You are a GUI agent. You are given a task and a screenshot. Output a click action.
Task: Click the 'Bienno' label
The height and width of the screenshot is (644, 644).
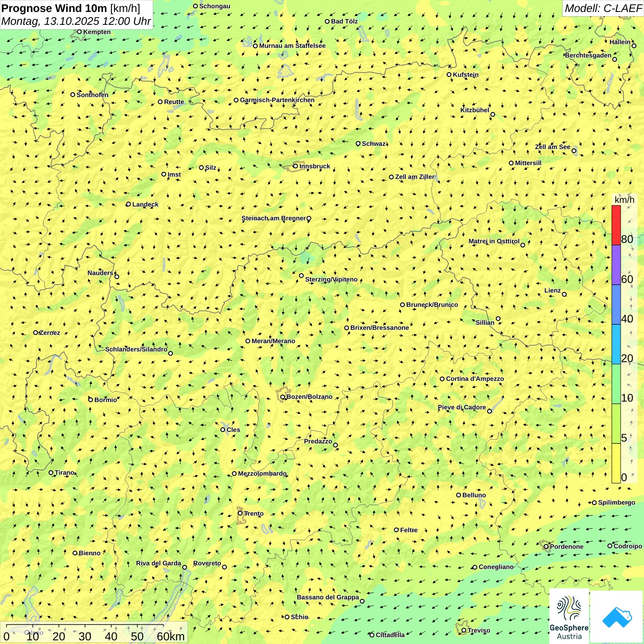(x=89, y=553)
